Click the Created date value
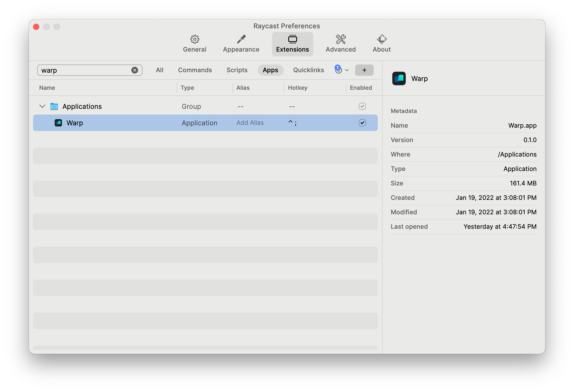 (496, 198)
